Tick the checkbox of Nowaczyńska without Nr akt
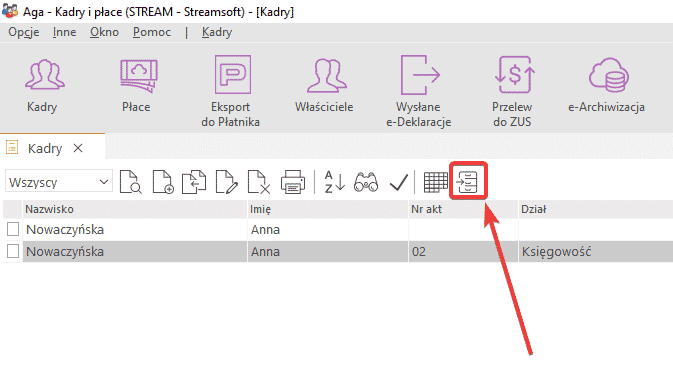Image resolution: width=673 pixels, height=367 pixels. pyautogui.click(x=13, y=230)
